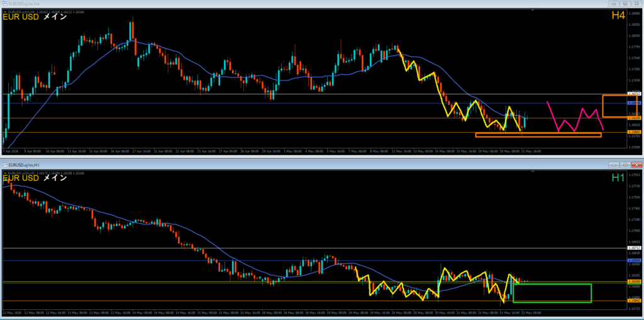Close the EURUSD H1 chart window
This screenshot has width=644, height=320.
tap(636, 165)
